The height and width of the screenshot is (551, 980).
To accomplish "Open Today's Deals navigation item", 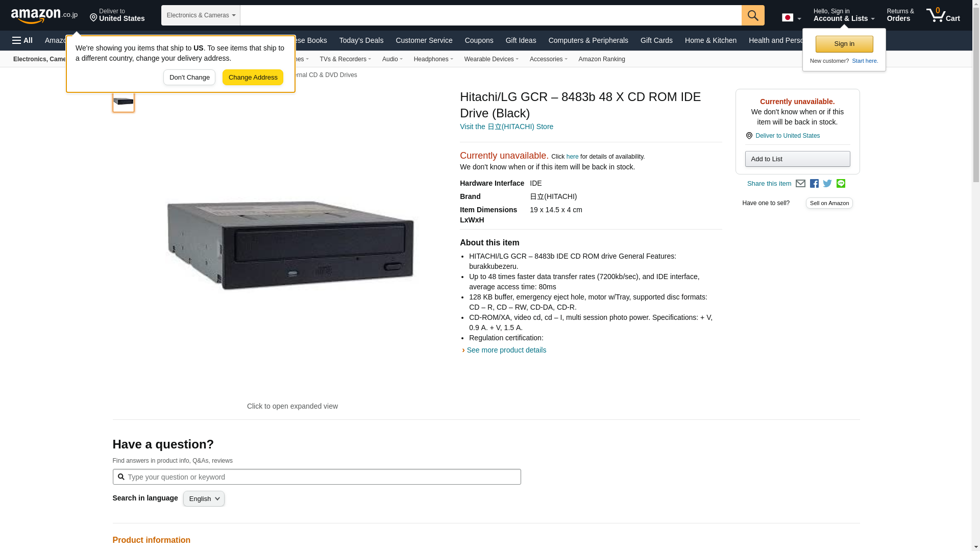I will click(361, 40).
